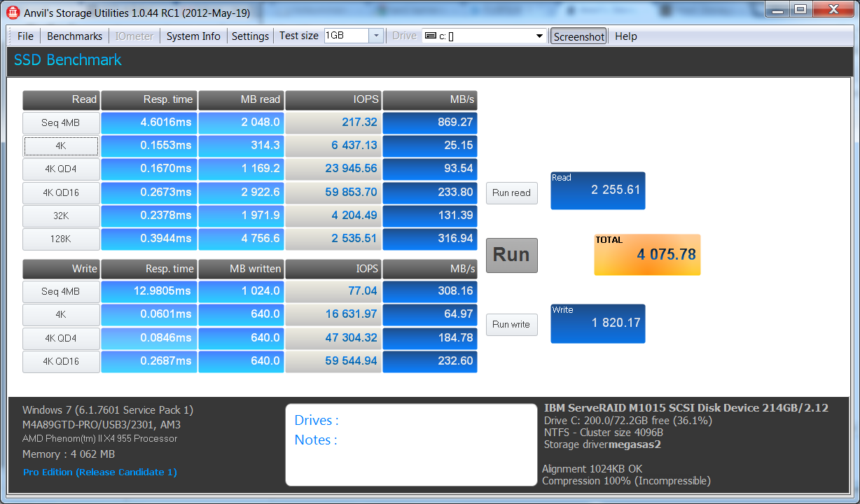The height and width of the screenshot is (504, 860).
Task: Run the Read 32K test
Action: click(60, 216)
